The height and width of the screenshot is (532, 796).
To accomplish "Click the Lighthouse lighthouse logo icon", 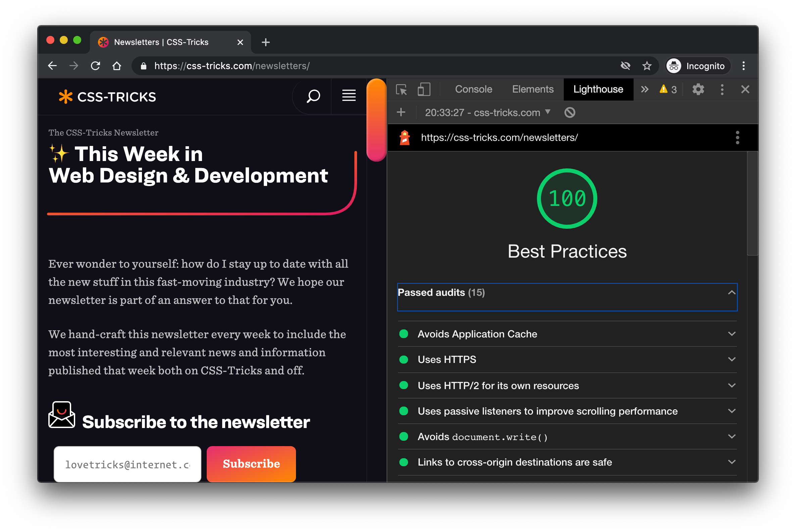I will pyautogui.click(x=405, y=138).
